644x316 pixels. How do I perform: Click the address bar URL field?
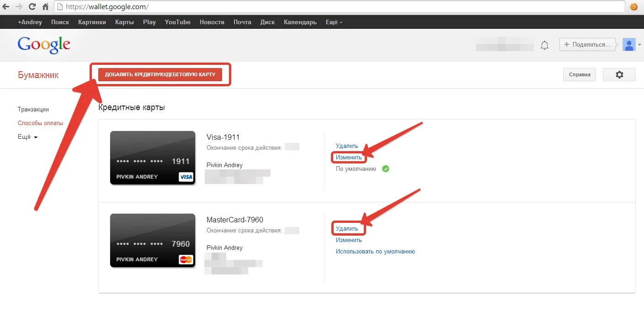[339, 7]
